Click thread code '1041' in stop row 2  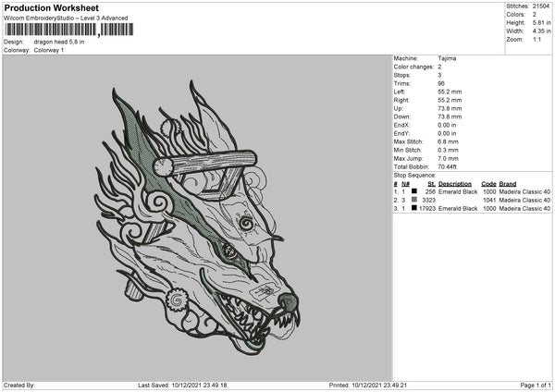click(489, 201)
